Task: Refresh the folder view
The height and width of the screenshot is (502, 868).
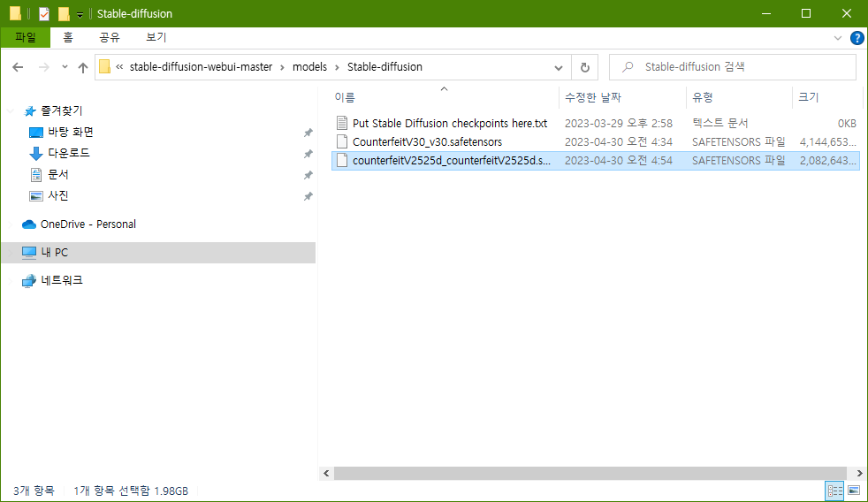Action: tap(584, 67)
